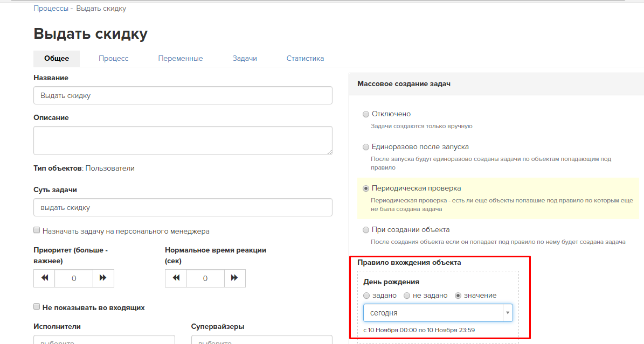The width and height of the screenshot is (644, 344).
Task: Choose the 'задано' birthday radio
Action: coord(366,296)
